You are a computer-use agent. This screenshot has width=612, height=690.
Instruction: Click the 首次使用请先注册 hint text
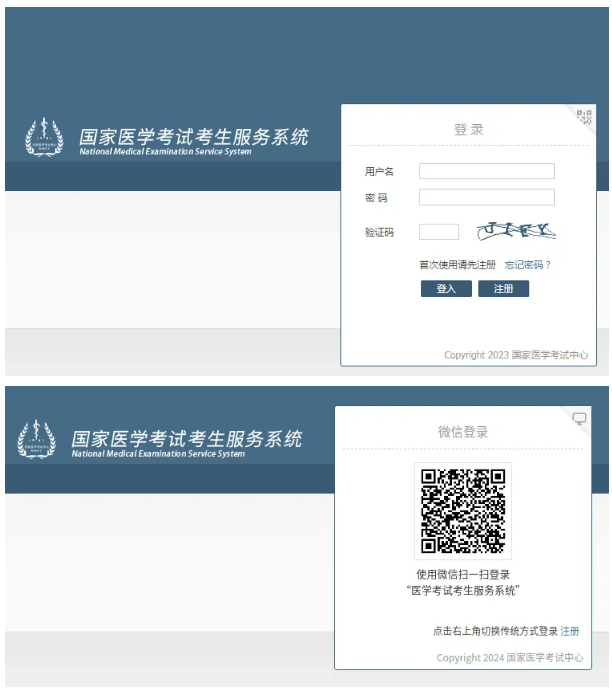pos(457,265)
